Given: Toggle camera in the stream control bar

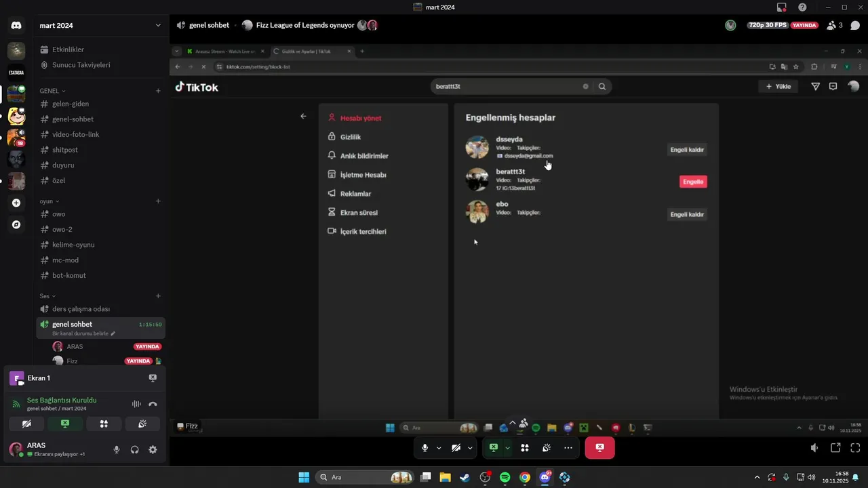Looking at the screenshot, I should click(456, 448).
